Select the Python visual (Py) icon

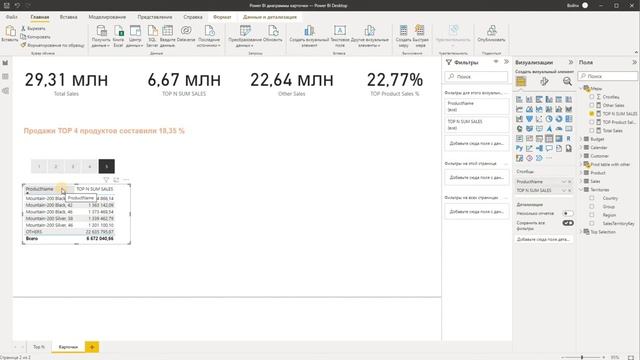[519, 148]
